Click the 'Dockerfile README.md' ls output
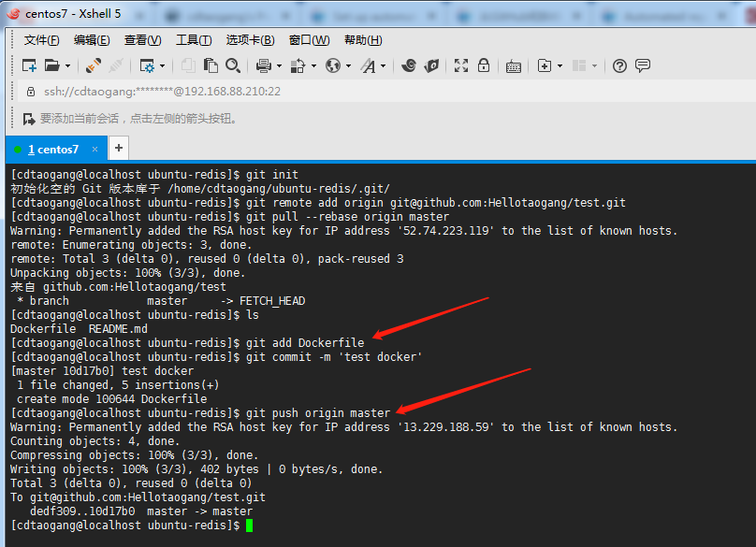 click(x=80, y=329)
